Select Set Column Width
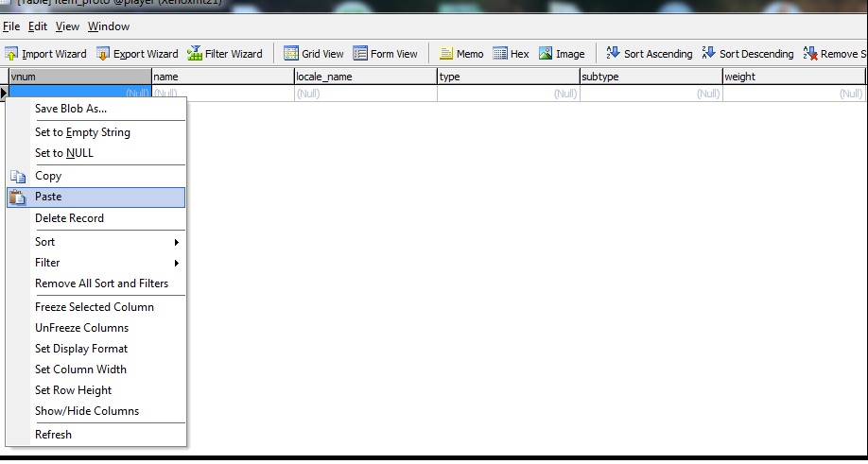The width and height of the screenshot is (868, 464). click(95, 370)
